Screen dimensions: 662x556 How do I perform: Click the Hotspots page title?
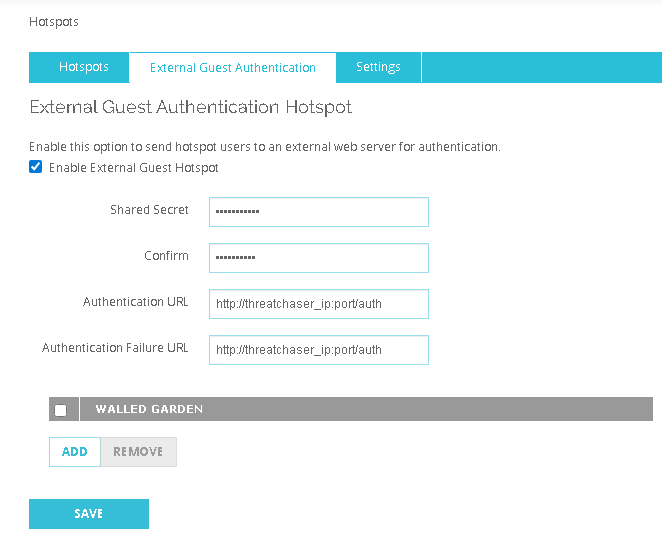tap(54, 21)
